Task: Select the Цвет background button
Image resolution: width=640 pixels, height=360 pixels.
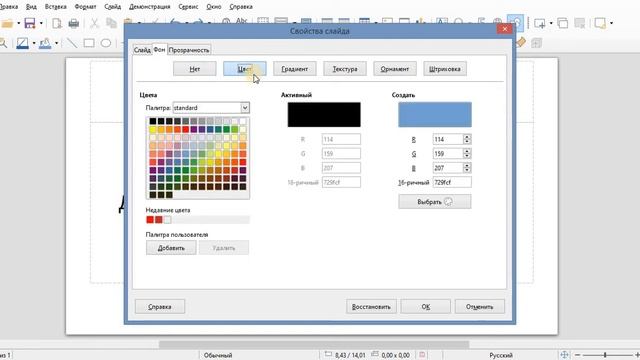Action: click(244, 69)
